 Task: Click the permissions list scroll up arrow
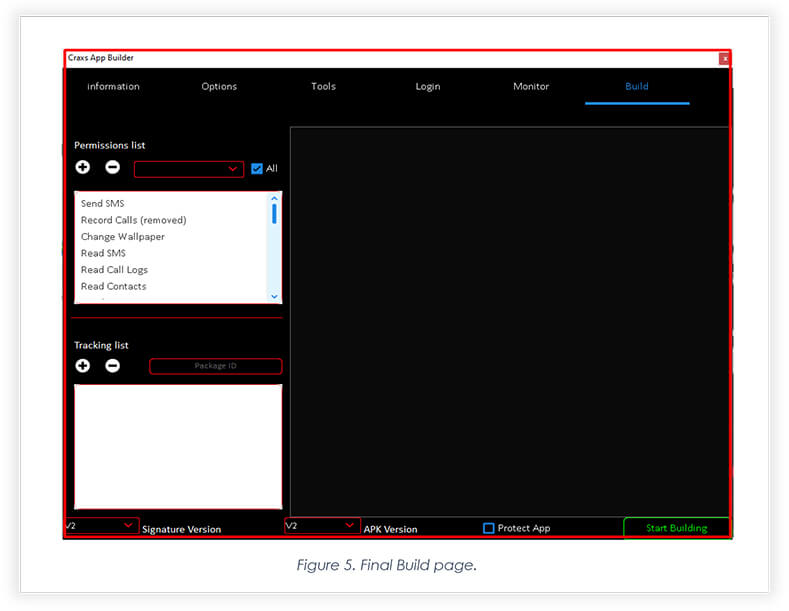274,198
